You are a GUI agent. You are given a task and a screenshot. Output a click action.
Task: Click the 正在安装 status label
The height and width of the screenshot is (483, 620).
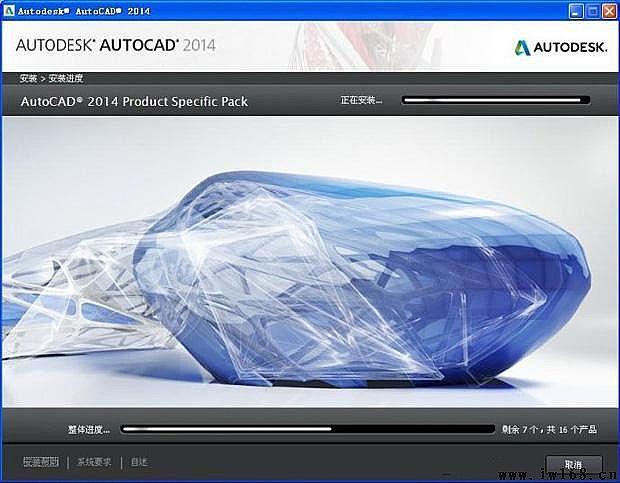362,101
